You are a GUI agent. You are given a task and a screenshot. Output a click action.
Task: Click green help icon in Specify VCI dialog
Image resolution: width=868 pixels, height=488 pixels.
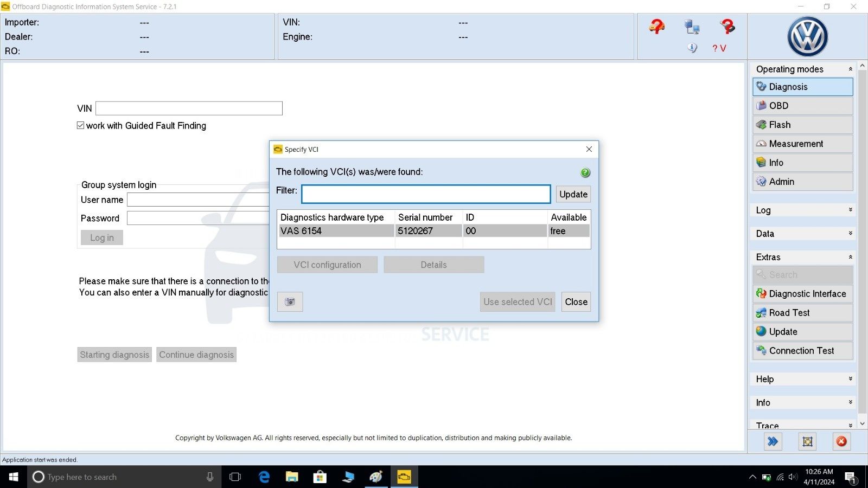585,172
